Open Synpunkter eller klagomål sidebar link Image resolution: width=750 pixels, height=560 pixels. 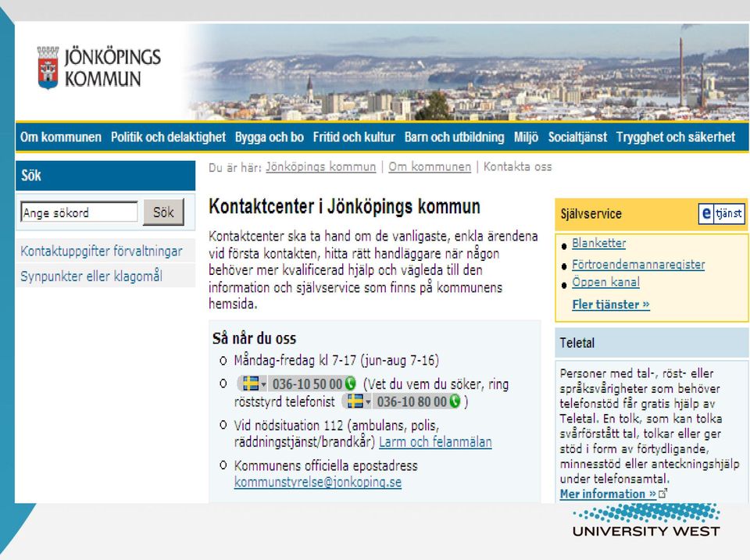tap(91, 276)
